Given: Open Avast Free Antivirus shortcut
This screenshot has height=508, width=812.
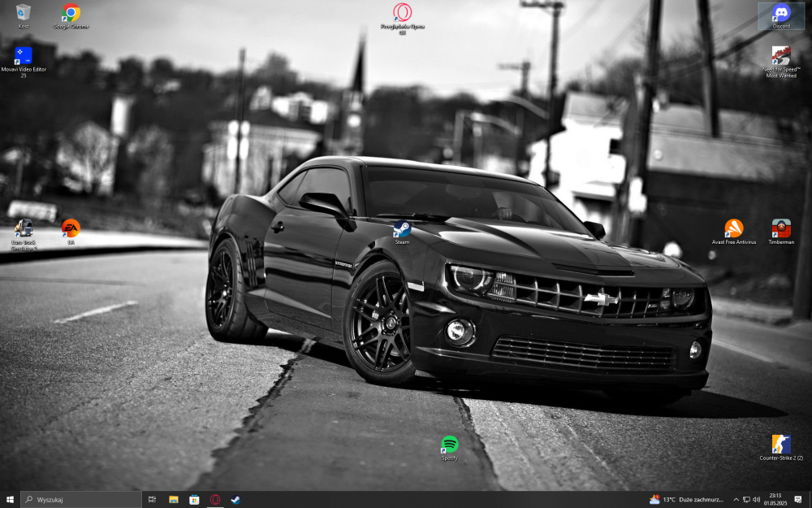Looking at the screenshot, I should coord(734,231).
